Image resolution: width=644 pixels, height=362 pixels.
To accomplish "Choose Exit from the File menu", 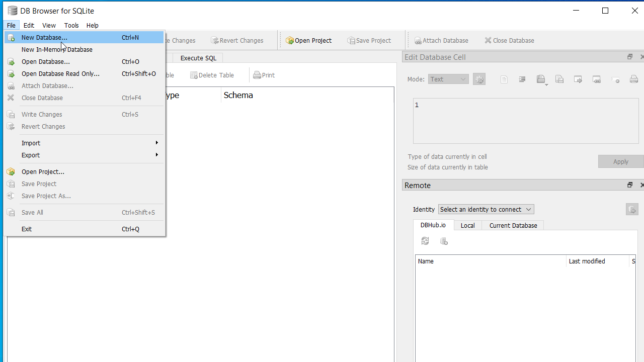I will [84, 229].
